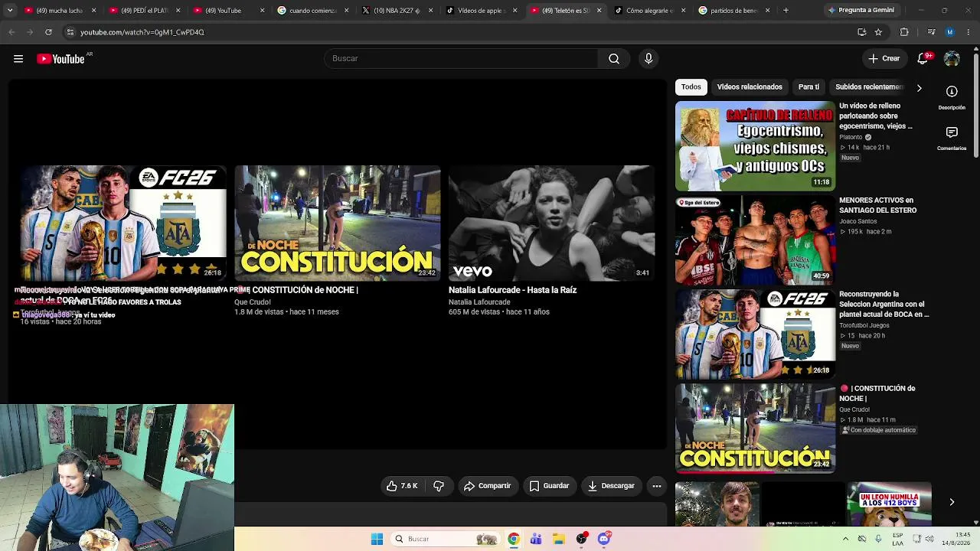Open the Joaco Santos channel name
Screen dimensions: 980x551
858,221
